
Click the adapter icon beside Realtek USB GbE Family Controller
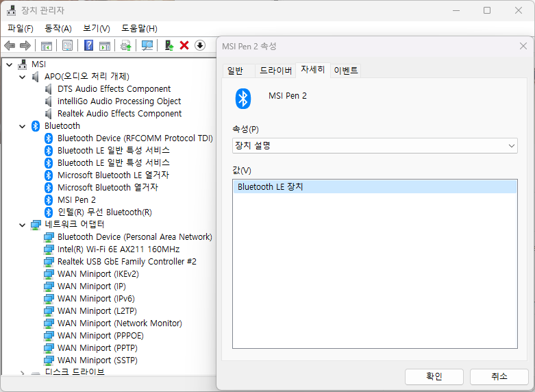[49, 262]
